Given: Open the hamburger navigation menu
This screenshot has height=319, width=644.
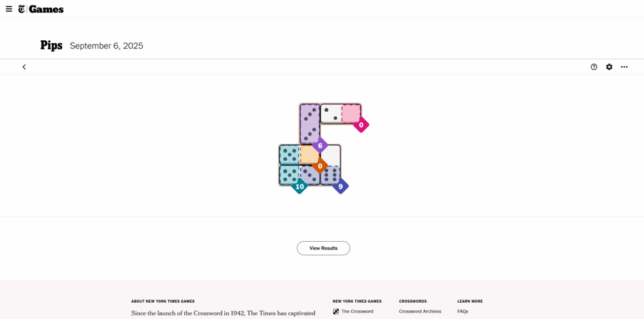Looking at the screenshot, I should pos(9,9).
